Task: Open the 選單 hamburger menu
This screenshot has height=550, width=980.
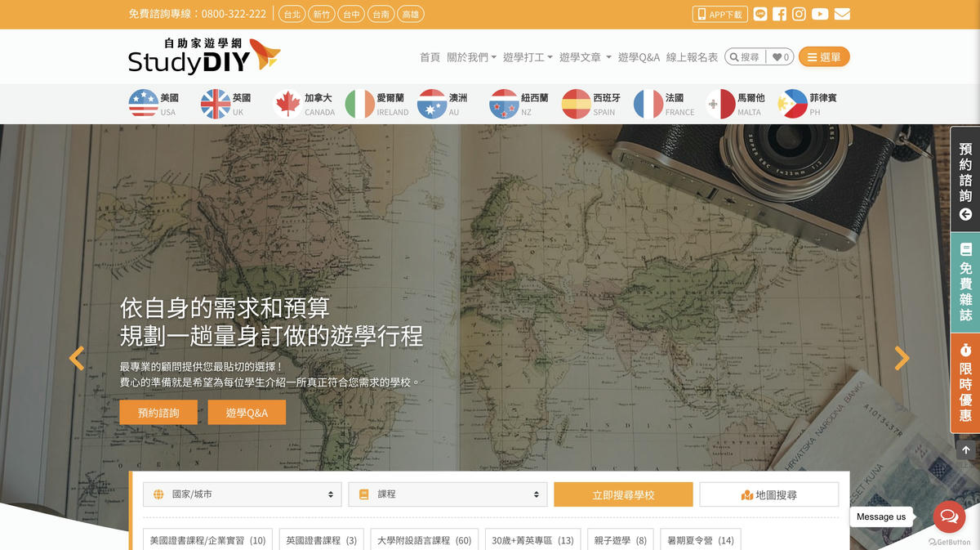Action: click(x=823, y=57)
